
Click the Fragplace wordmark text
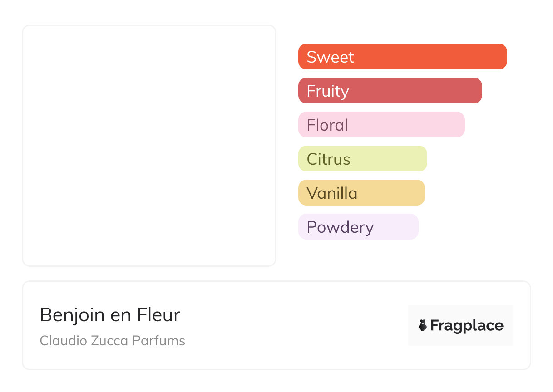tap(467, 326)
